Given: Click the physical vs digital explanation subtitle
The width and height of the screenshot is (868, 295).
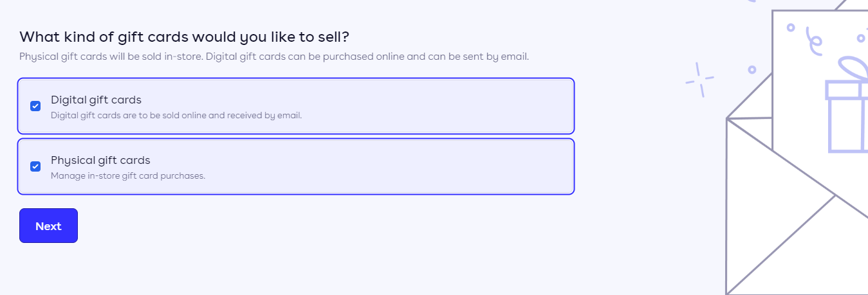Looking at the screenshot, I should tap(274, 57).
